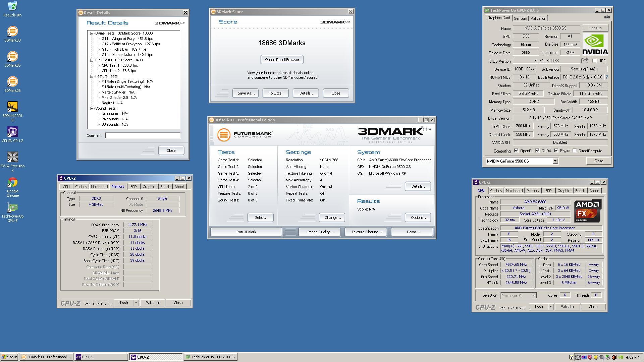Open the Tools dropdown arrow in CPU-Z processor window
This screenshot has width=644, height=362.
[551, 307]
